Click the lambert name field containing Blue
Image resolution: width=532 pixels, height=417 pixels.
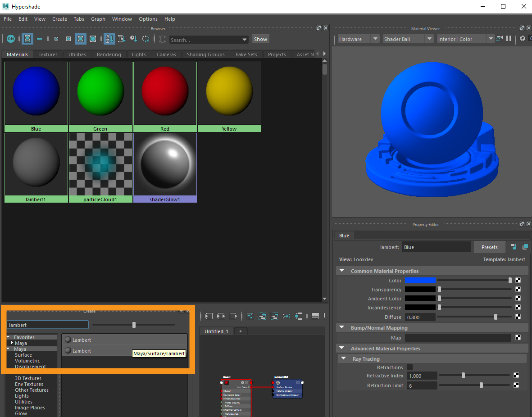(437, 247)
